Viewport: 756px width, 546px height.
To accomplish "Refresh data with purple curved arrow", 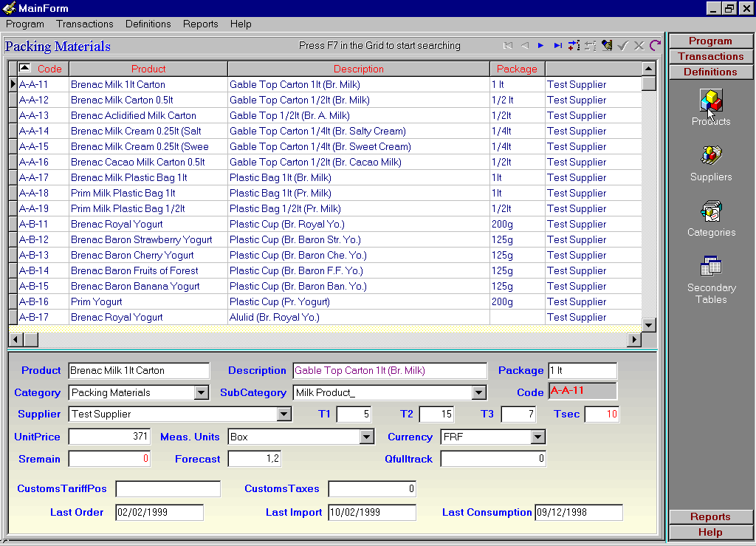I will coord(655,46).
